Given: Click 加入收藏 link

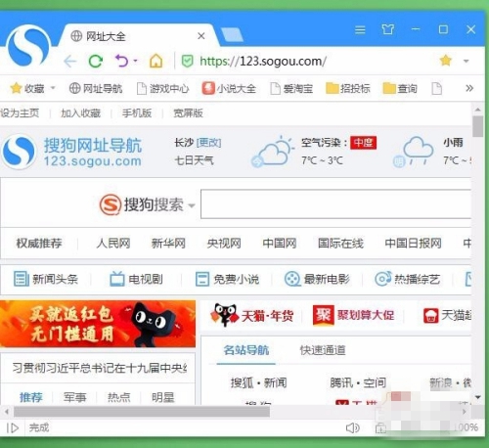Looking at the screenshot, I should [x=80, y=113].
